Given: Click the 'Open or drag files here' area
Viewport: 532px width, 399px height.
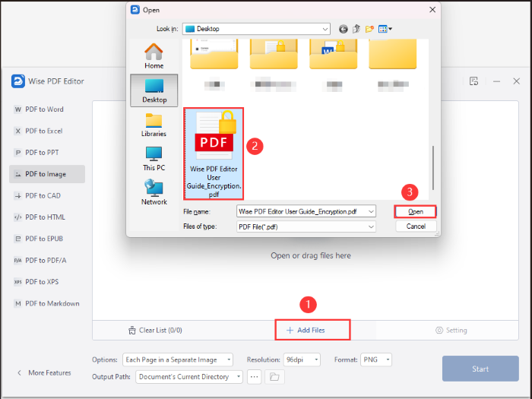Looking at the screenshot, I should click(310, 255).
